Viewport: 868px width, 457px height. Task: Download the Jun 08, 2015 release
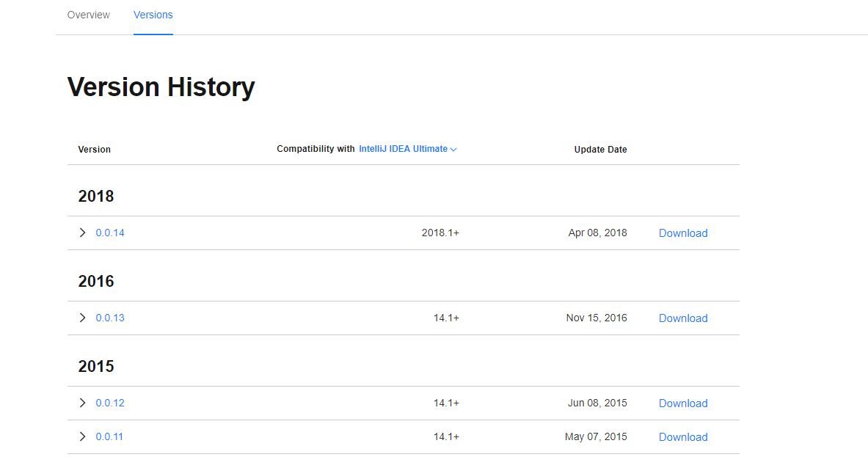click(x=683, y=403)
